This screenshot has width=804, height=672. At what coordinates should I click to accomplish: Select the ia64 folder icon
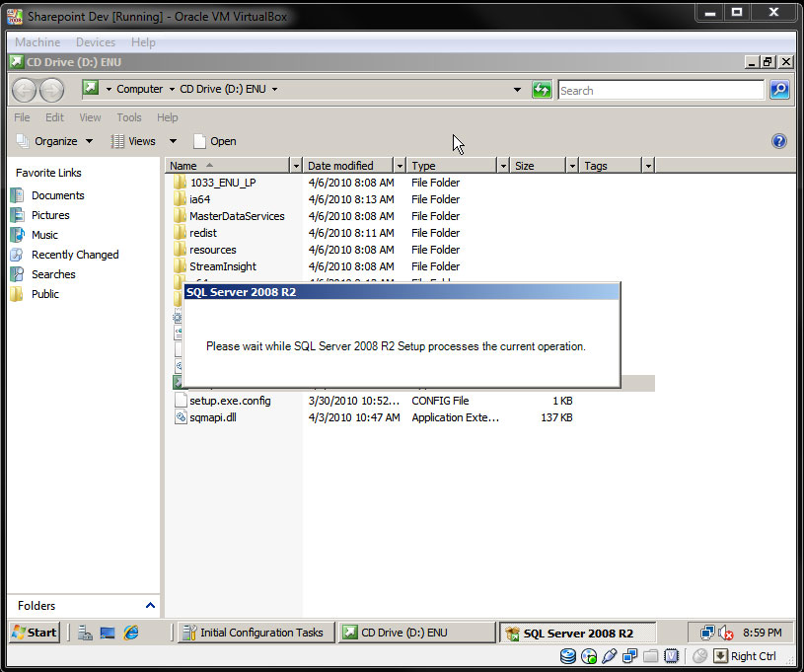pyautogui.click(x=180, y=199)
